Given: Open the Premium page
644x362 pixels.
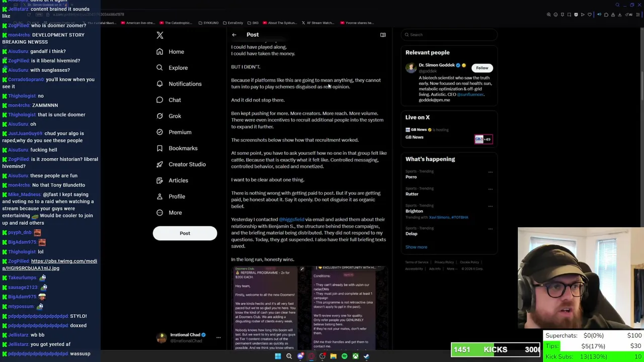Looking at the screenshot, I should [x=174, y=132].
